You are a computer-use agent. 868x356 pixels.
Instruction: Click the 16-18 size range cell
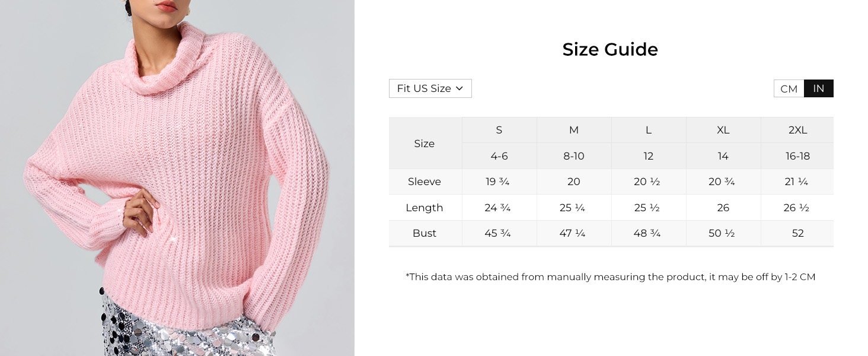797,156
